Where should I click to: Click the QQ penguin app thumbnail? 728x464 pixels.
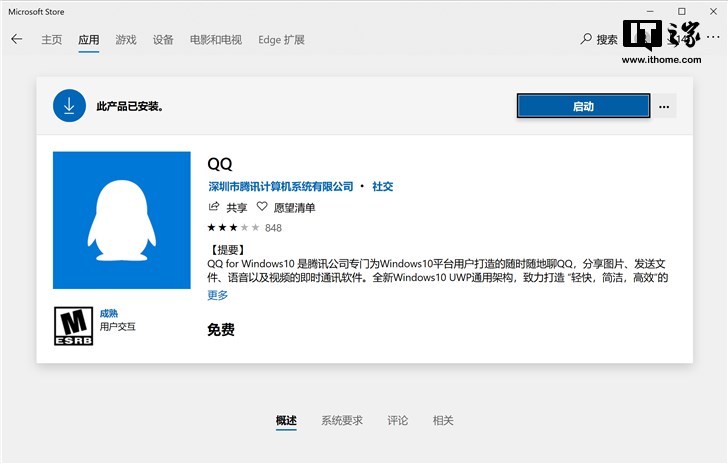click(122, 220)
